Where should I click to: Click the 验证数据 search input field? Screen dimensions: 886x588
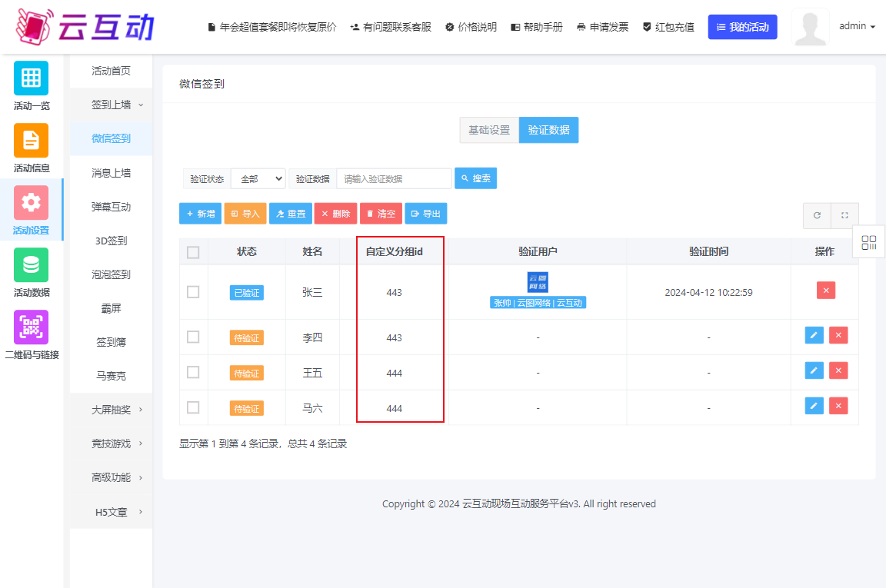pos(393,178)
